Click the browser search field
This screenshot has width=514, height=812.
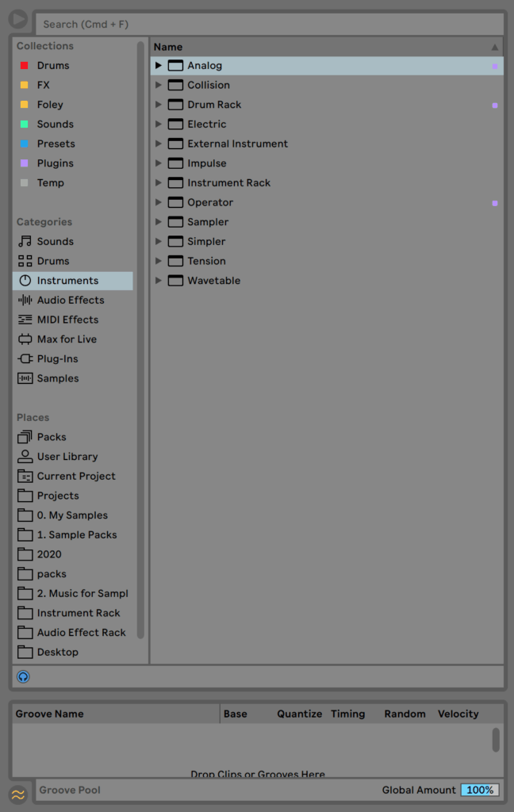(270, 25)
